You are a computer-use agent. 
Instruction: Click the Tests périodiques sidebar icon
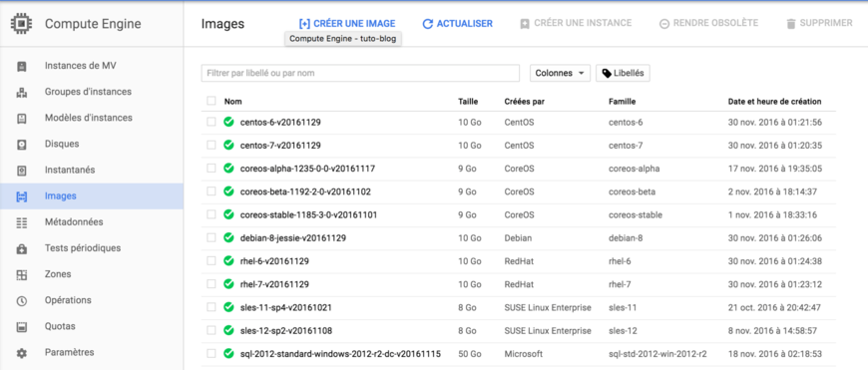pyautogui.click(x=22, y=249)
